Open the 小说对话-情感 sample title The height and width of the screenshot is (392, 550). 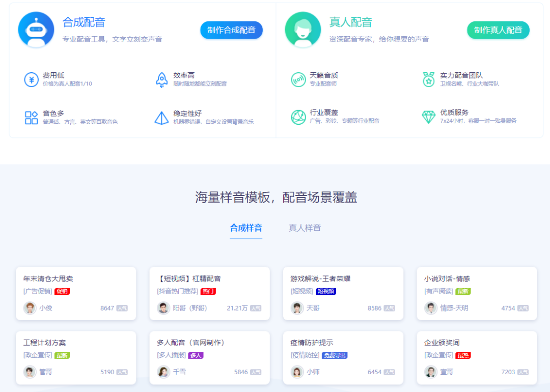click(x=447, y=278)
